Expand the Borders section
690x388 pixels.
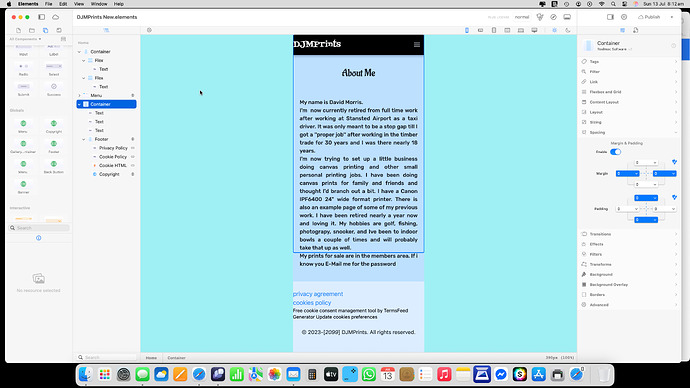tap(629, 295)
